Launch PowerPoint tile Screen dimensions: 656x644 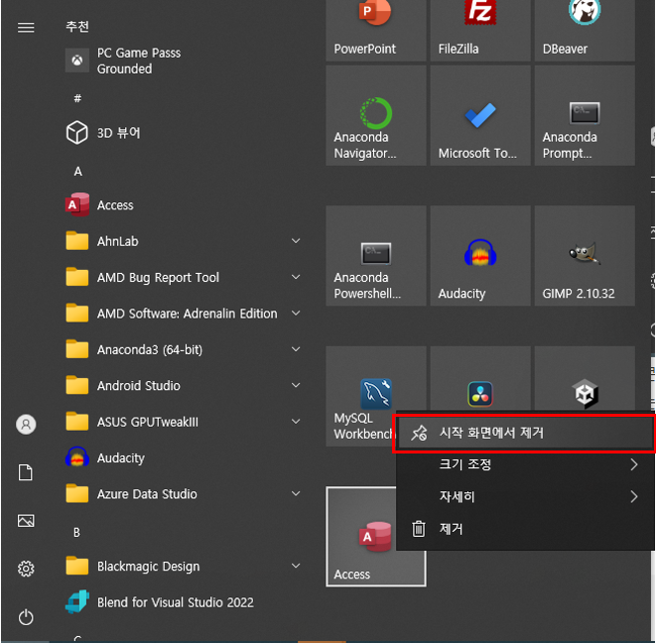point(376,30)
